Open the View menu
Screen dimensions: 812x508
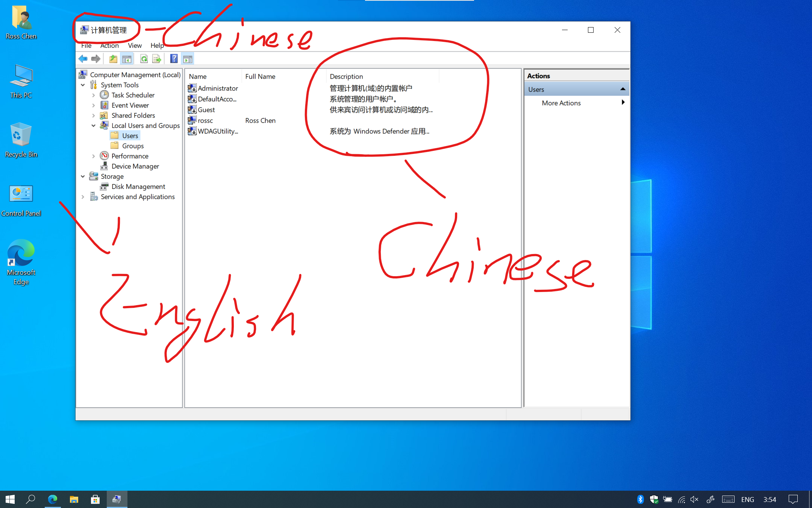(135, 46)
